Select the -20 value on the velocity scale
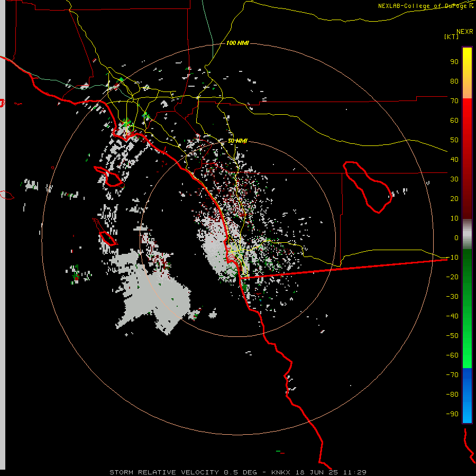The image size is (476, 476). pos(452,277)
